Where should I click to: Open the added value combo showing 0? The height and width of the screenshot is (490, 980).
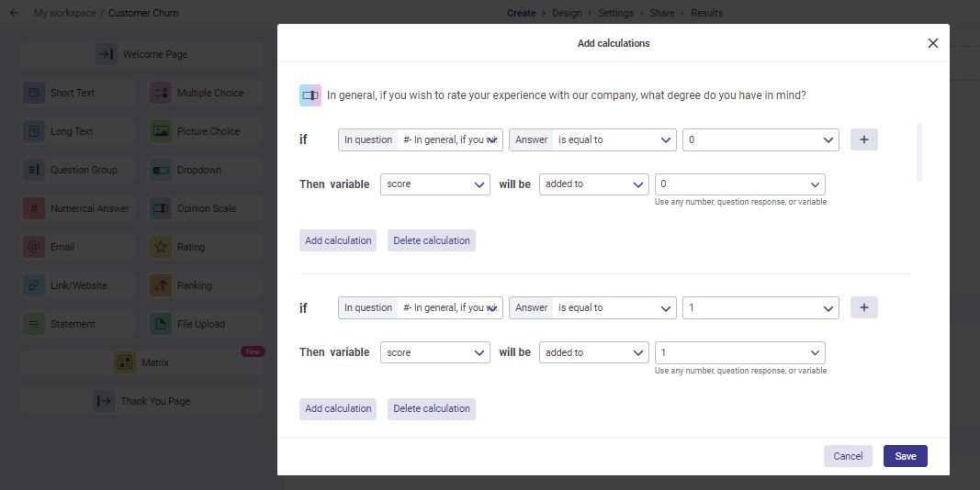(740, 184)
